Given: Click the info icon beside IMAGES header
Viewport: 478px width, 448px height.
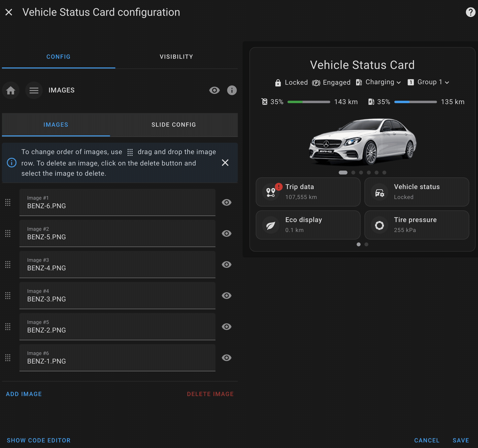Looking at the screenshot, I should [x=232, y=90].
